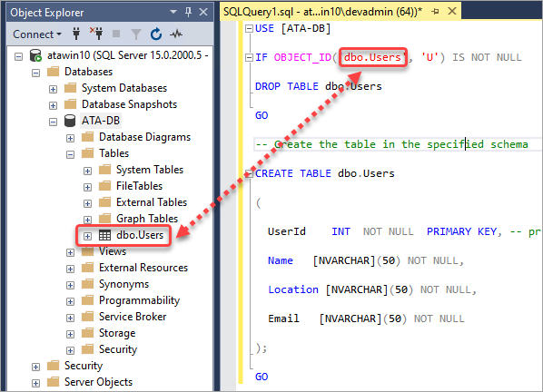Open Object Explorer window position dropdown arrow
The height and width of the screenshot is (392, 543).
173,12
